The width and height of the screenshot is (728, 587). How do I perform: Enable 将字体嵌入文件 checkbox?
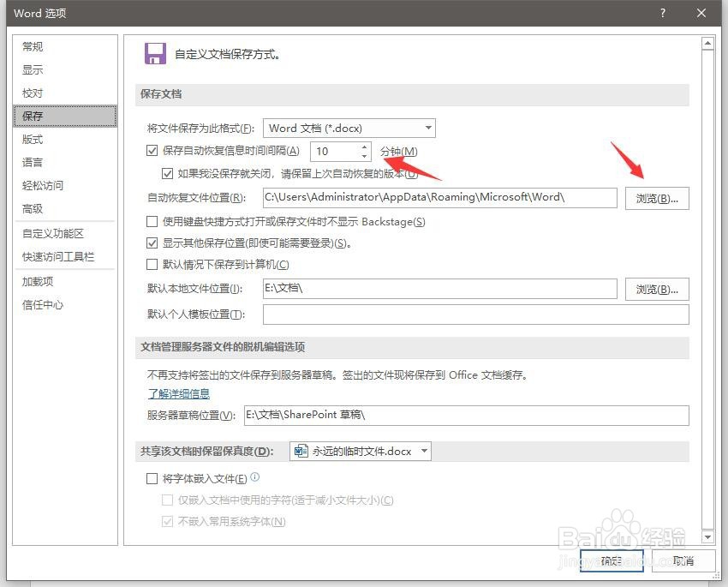(152, 478)
